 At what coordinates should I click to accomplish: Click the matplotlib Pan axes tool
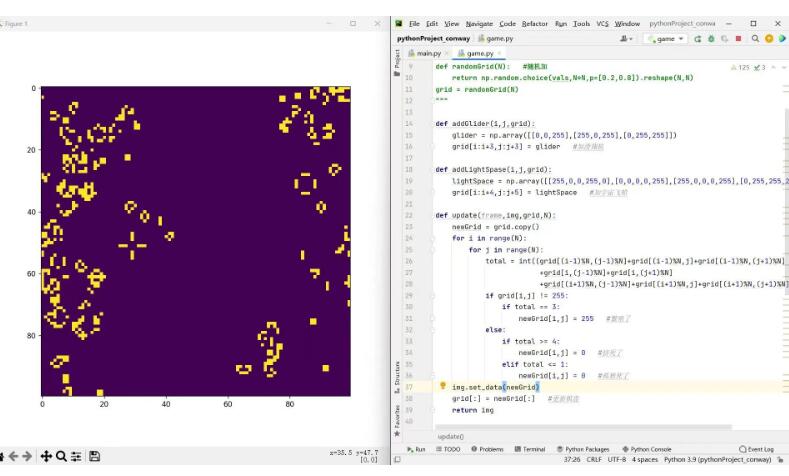44,454
